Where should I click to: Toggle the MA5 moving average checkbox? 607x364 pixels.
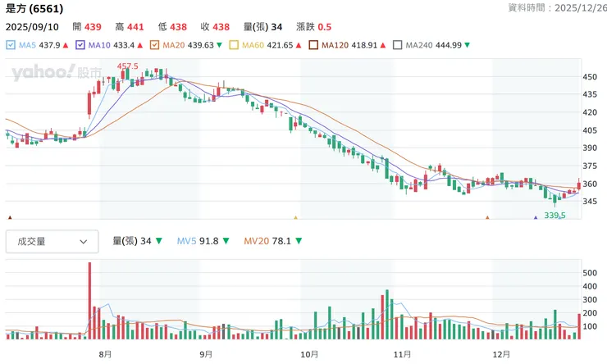pyautogui.click(x=10, y=45)
